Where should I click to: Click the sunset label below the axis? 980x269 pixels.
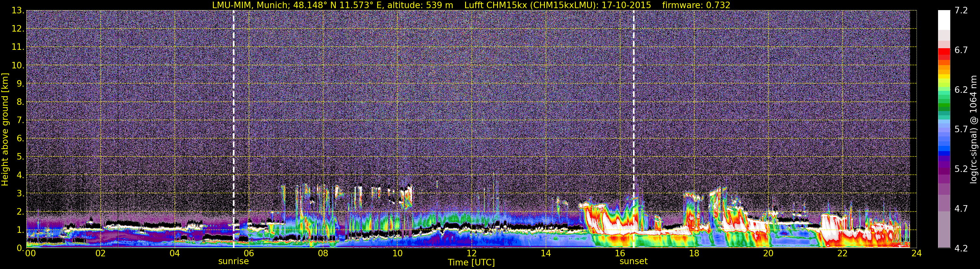point(633,262)
